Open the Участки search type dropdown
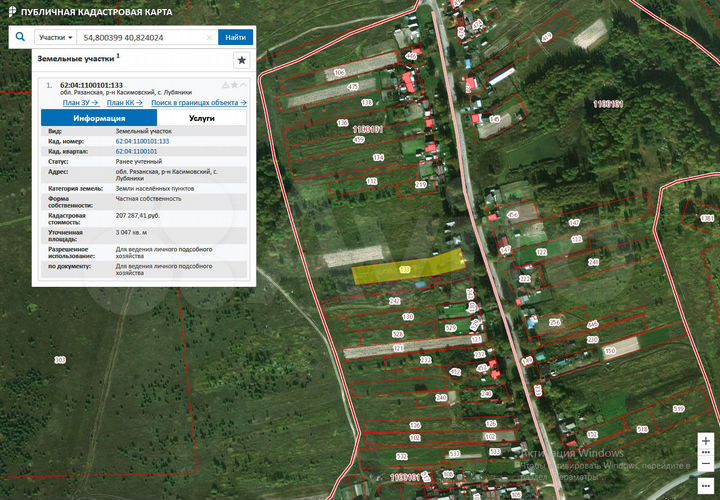 pos(56,37)
